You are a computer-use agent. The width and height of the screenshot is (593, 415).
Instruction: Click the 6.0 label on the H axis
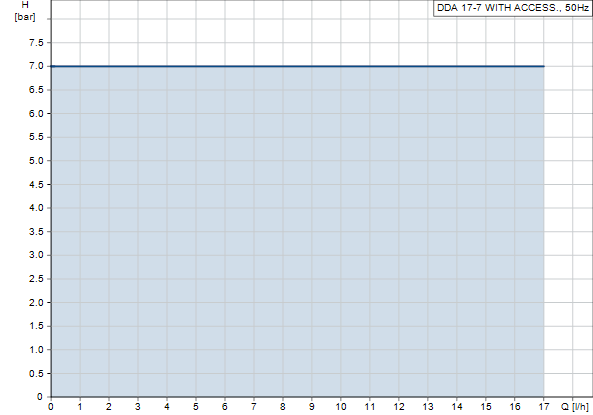[36, 113]
